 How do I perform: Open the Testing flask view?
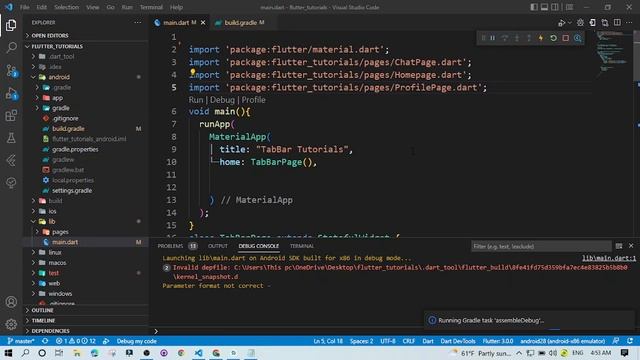[x=11, y=138]
